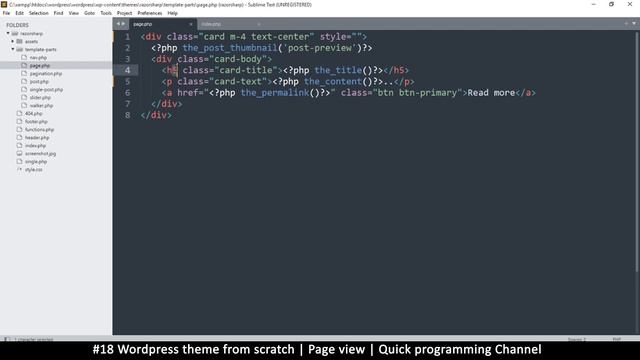Open single-post.php in the sidebar
This screenshot has height=360, width=640.
tap(46, 89)
